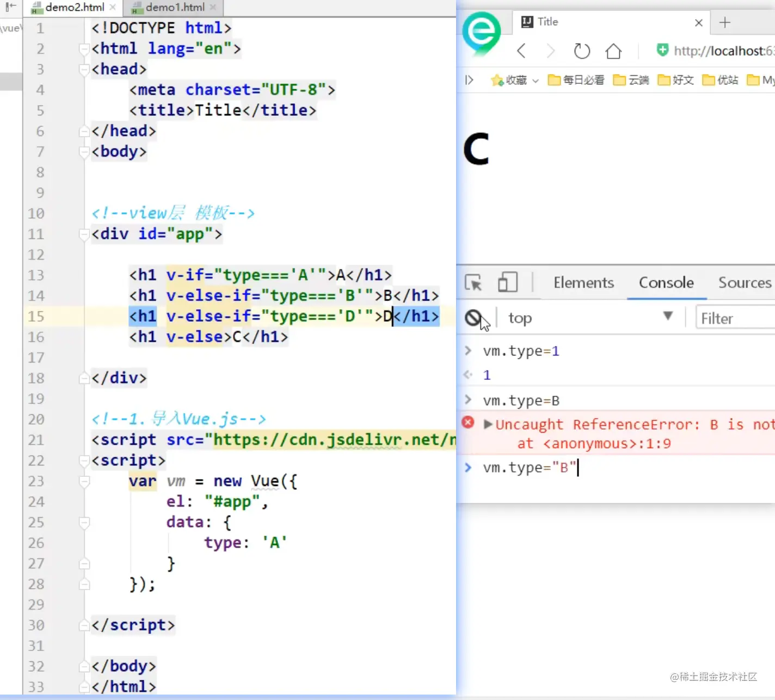Click the red error icon in console
The image size is (775, 700).
(468, 422)
